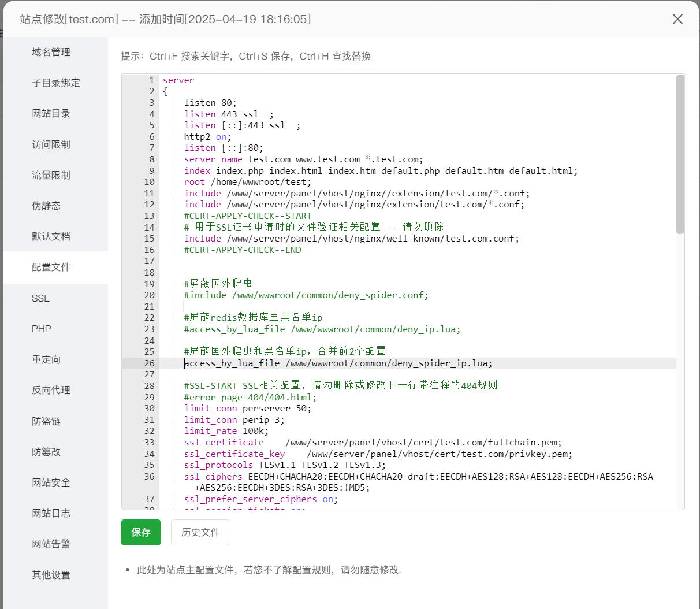The image size is (700, 609).
Task: Click the ssl_certificate_key privkey.pem line
Action: point(378,454)
